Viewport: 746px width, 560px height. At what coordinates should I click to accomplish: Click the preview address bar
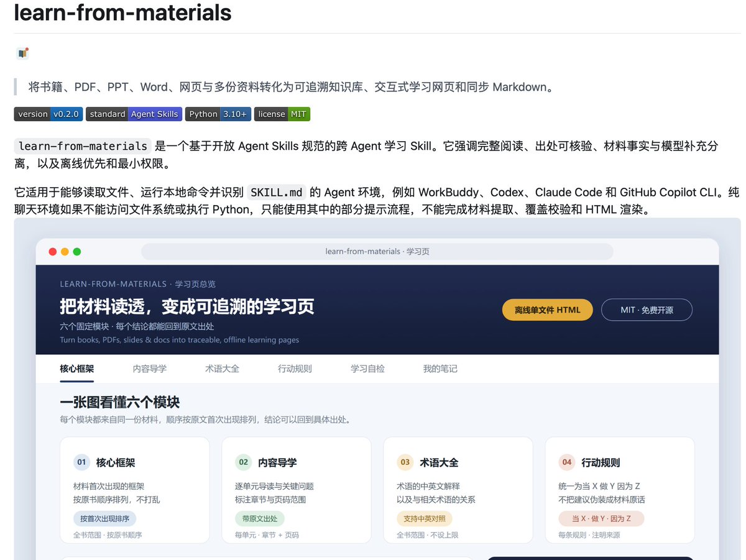pos(377,252)
